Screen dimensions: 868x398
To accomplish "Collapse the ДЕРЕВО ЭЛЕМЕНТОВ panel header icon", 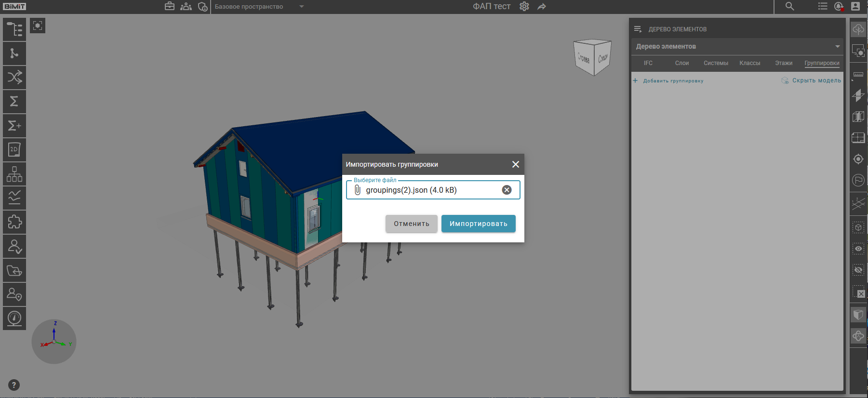I will point(638,29).
